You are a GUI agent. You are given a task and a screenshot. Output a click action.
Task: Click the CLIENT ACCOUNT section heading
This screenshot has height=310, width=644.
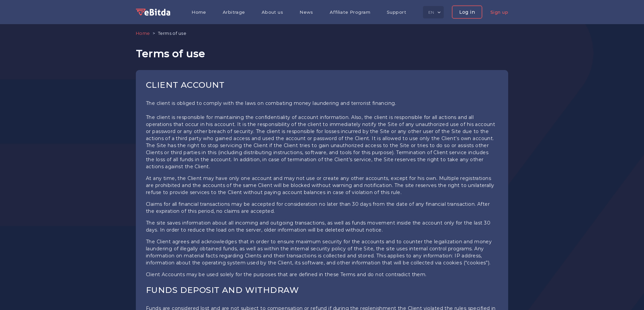[185, 85]
